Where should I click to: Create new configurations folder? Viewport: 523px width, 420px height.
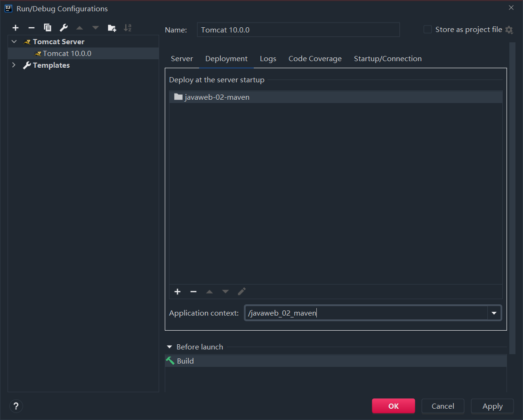pyautogui.click(x=112, y=28)
